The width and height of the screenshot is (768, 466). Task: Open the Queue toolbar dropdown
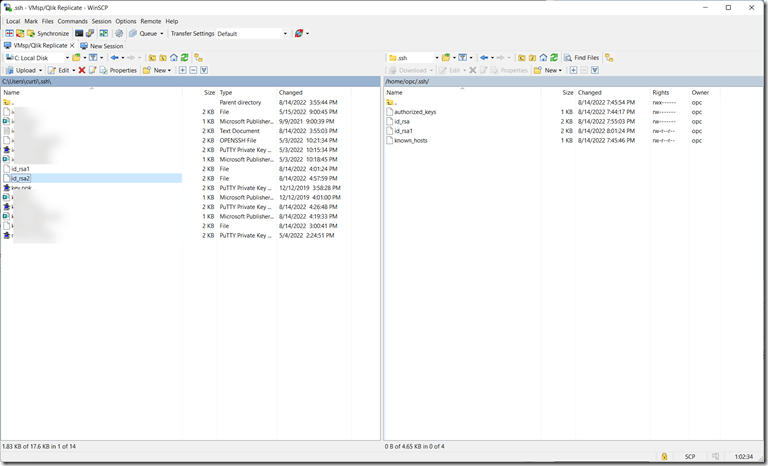pyautogui.click(x=148, y=33)
